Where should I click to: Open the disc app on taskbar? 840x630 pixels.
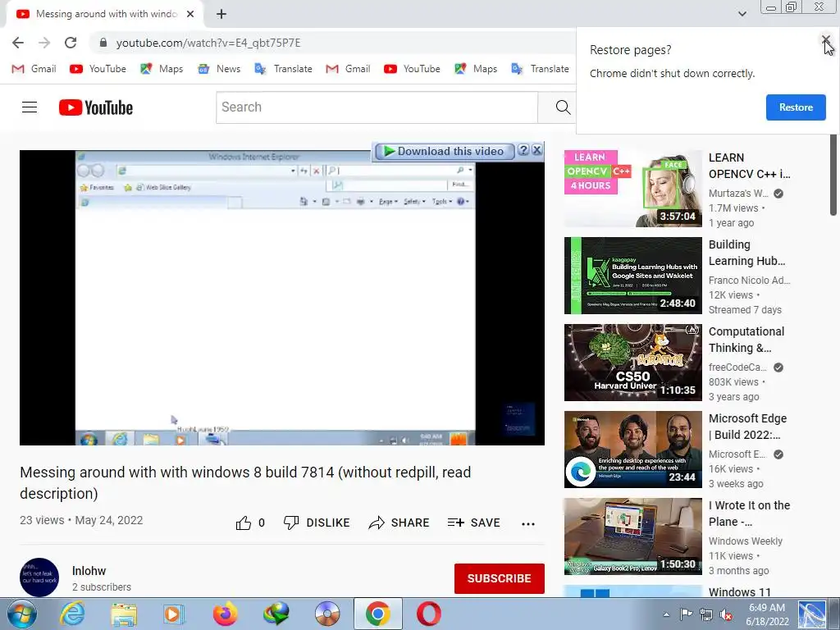[x=327, y=614]
